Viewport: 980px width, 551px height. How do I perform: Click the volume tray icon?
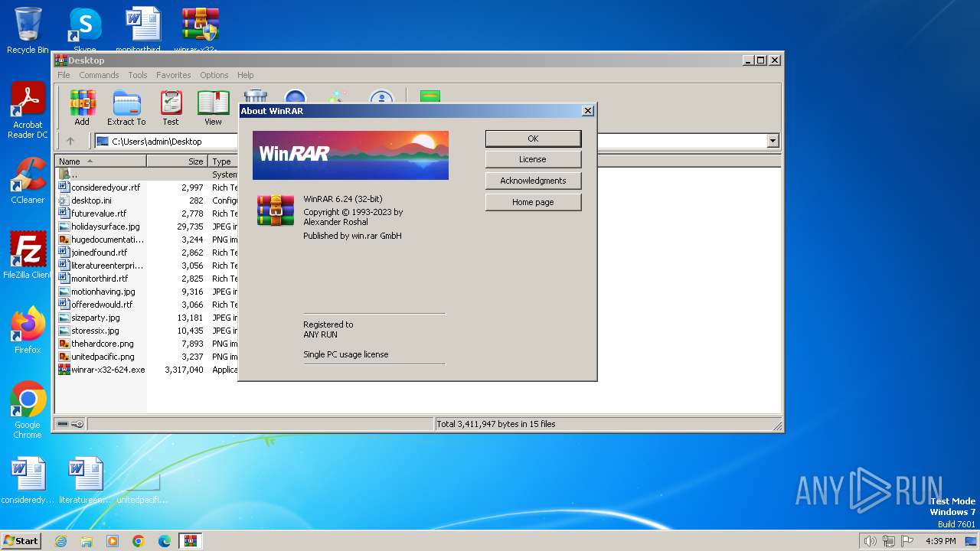coord(870,541)
